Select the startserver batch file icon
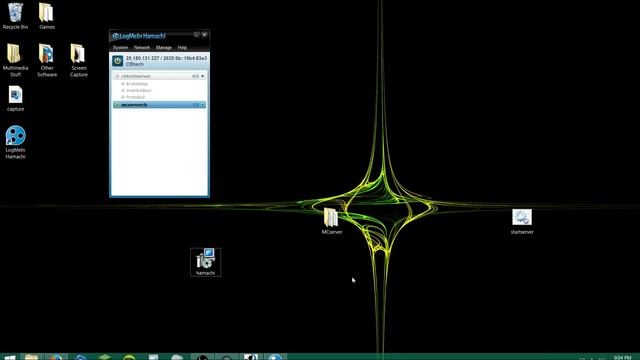The width and height of the screenshot is (640, 360). (522, 222)
